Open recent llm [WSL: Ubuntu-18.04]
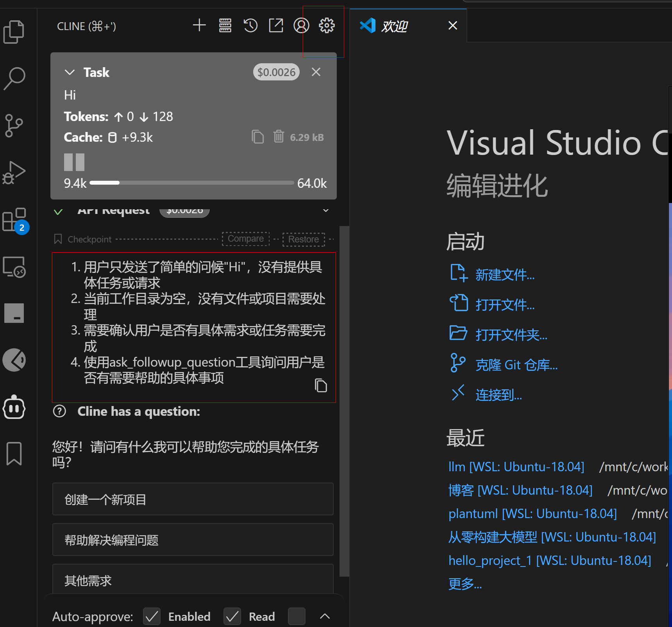This screenshot has width=672, height=627. (x=516, y=467)
